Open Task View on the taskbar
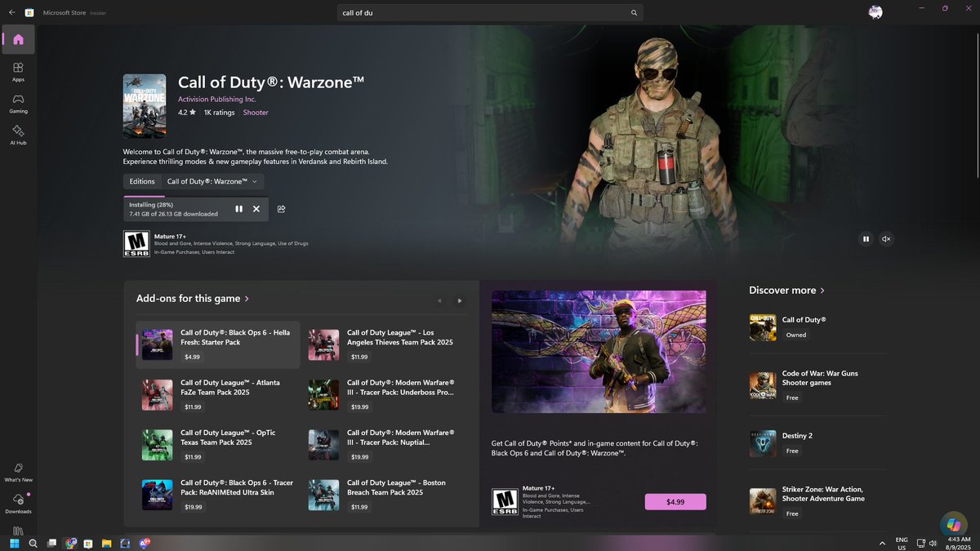Screen dimensions: 980x551 pos(51,543)
